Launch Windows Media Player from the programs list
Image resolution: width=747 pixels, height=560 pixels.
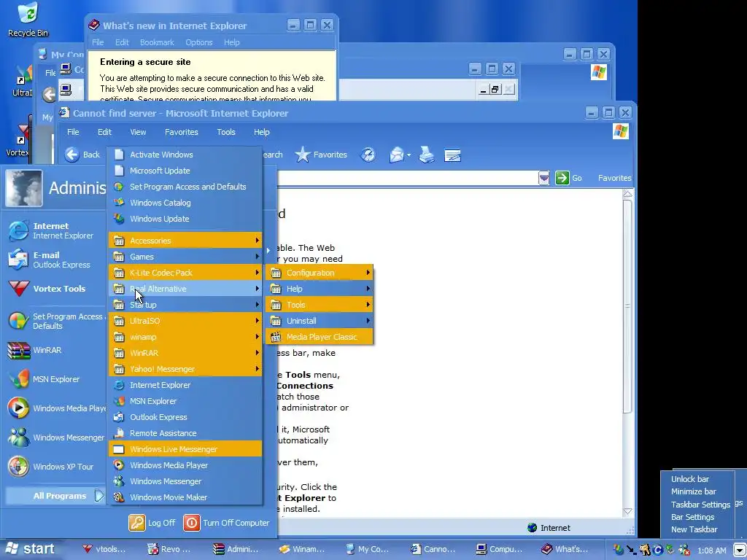[185, 464]
